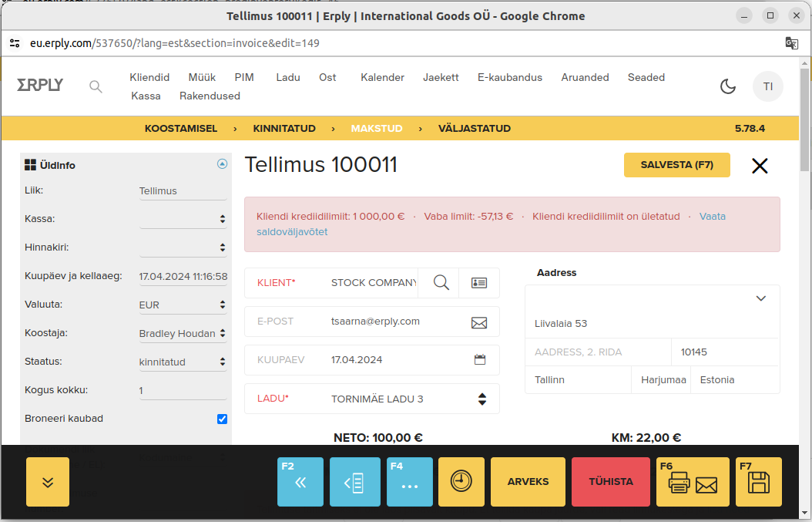Open the Kliendid menu
Viewport: 812px width, 522px height.
click(x=149, y=77)
